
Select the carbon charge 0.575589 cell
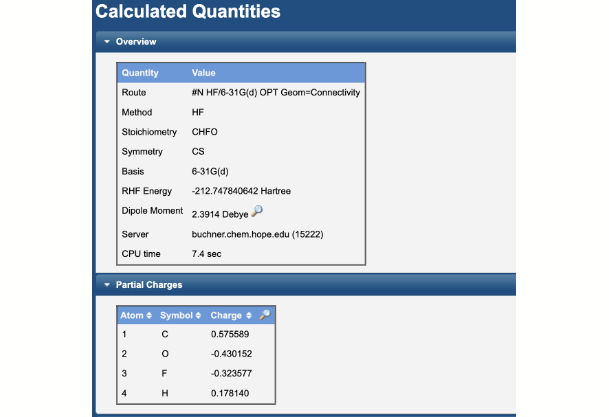(x=231, y=335)
